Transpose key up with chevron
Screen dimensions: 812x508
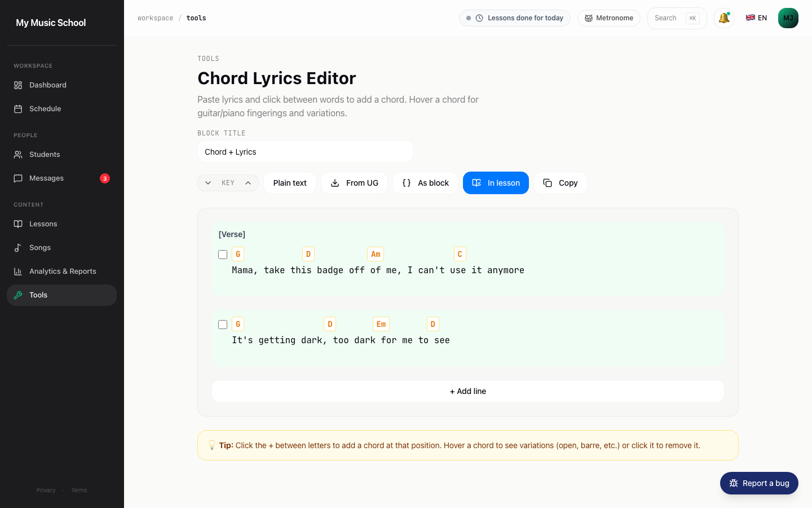click(x=248, y=183)
